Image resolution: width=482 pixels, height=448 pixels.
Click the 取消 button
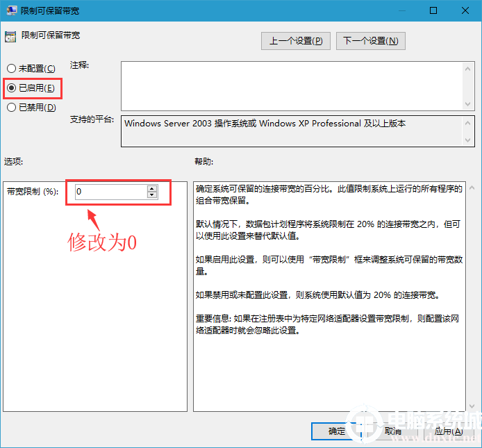393,431
